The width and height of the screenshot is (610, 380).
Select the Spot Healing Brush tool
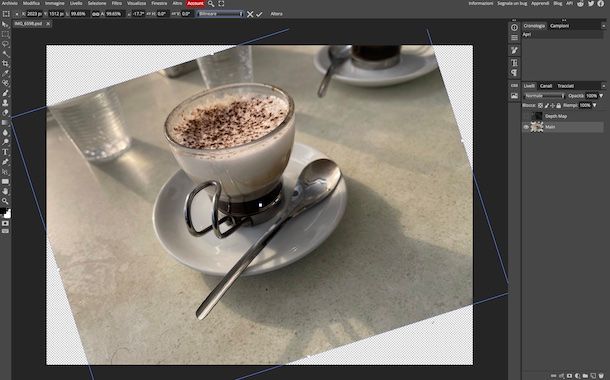pos(5,83)
